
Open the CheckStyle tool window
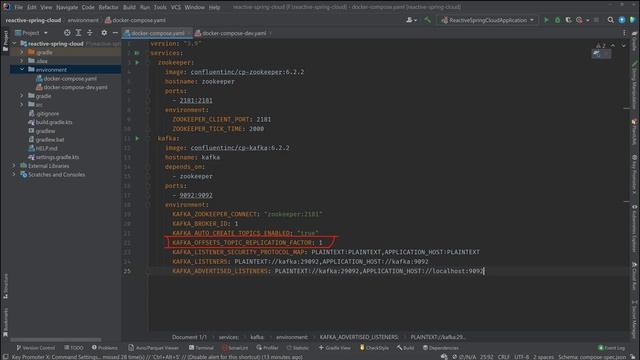point(374,348)
